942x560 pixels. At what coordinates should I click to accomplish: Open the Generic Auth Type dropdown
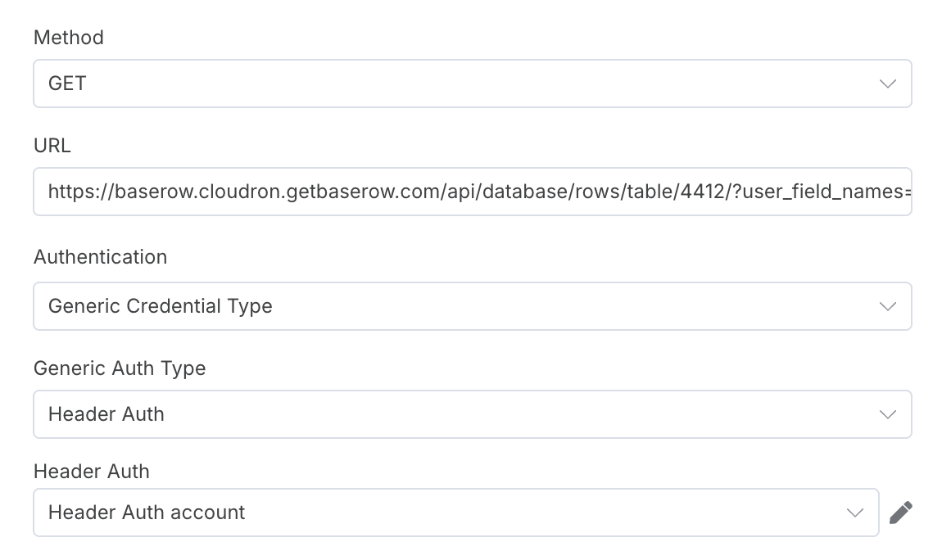tap(472, 414)
